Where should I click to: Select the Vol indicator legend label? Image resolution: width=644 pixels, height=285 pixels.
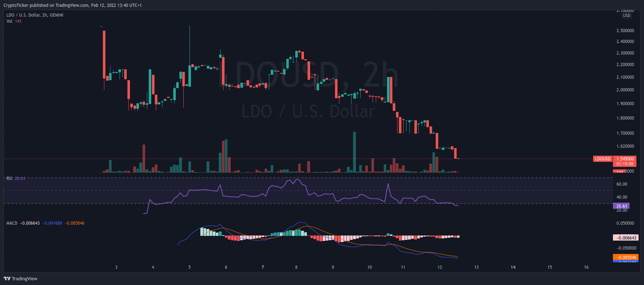tap(9, 21)
